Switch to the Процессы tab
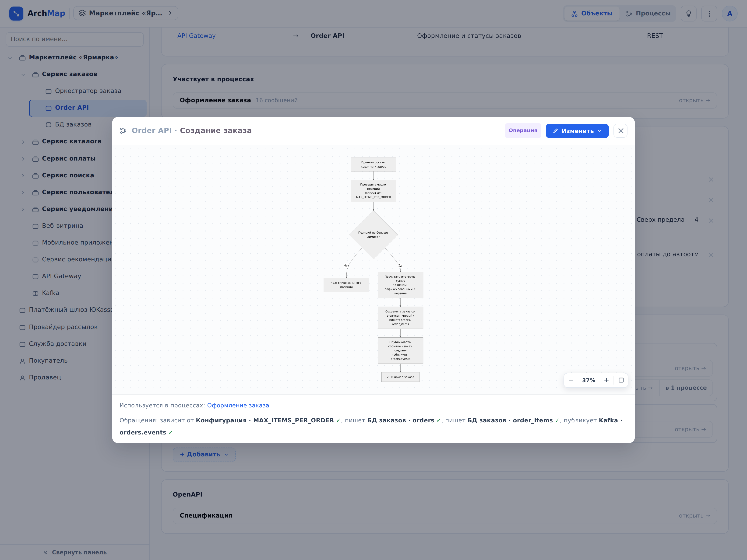747x560 pixels. 648,14
